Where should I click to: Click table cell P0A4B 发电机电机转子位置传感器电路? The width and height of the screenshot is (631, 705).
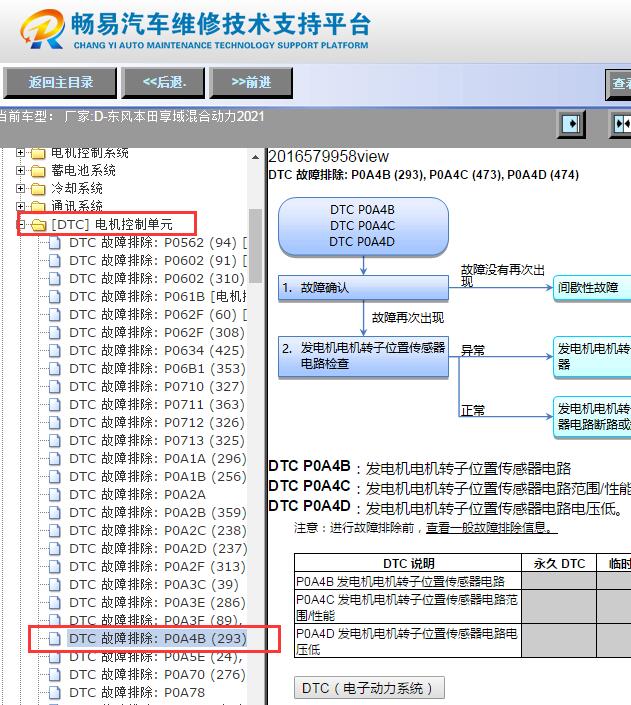click(x=408, y=581)
